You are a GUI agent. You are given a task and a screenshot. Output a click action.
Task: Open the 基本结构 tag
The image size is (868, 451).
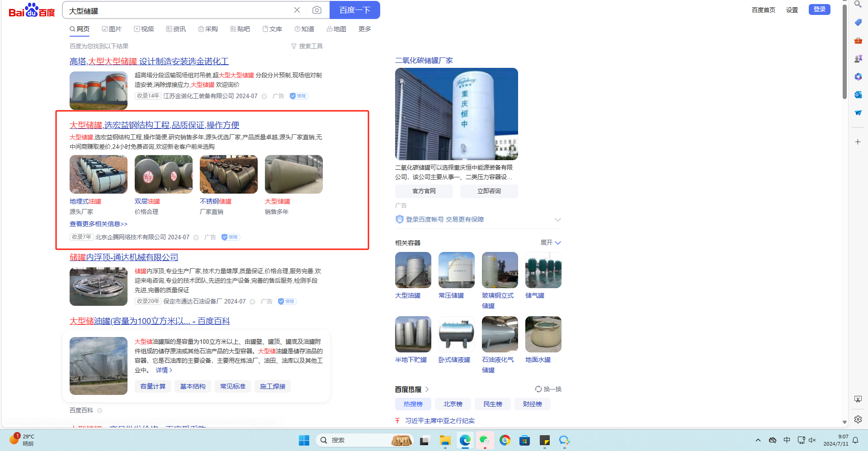(193, 386)
